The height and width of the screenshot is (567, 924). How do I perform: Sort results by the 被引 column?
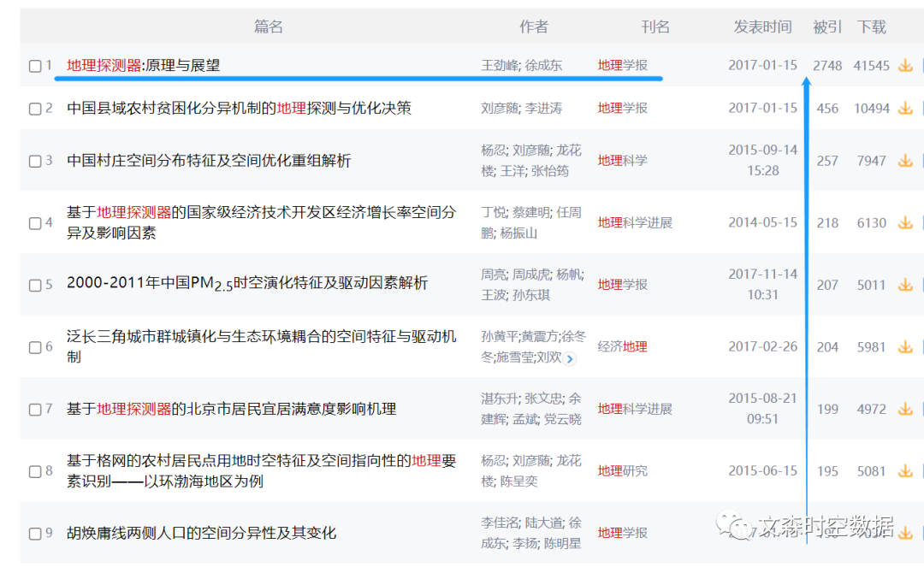826,27
